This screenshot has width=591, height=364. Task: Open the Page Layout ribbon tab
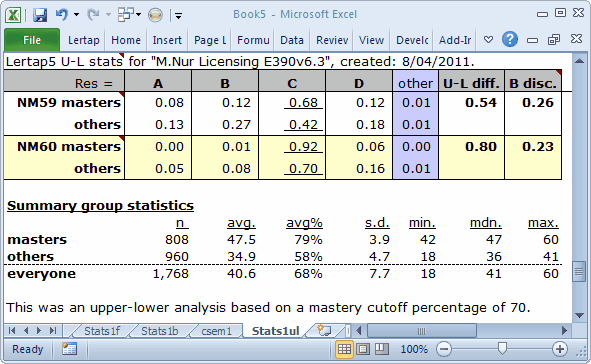pos(210,40)
